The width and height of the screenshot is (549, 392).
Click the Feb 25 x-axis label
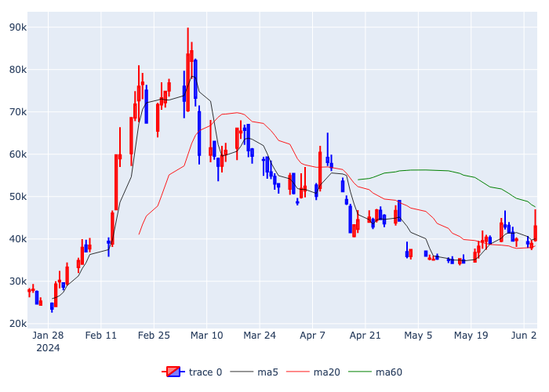click(x=154, y=336)
